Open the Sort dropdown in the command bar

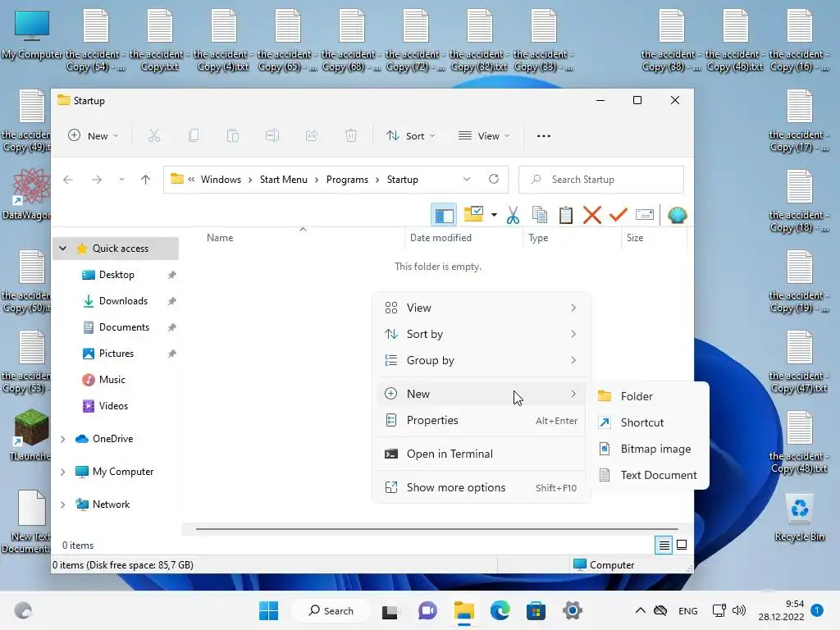[411, 136]
